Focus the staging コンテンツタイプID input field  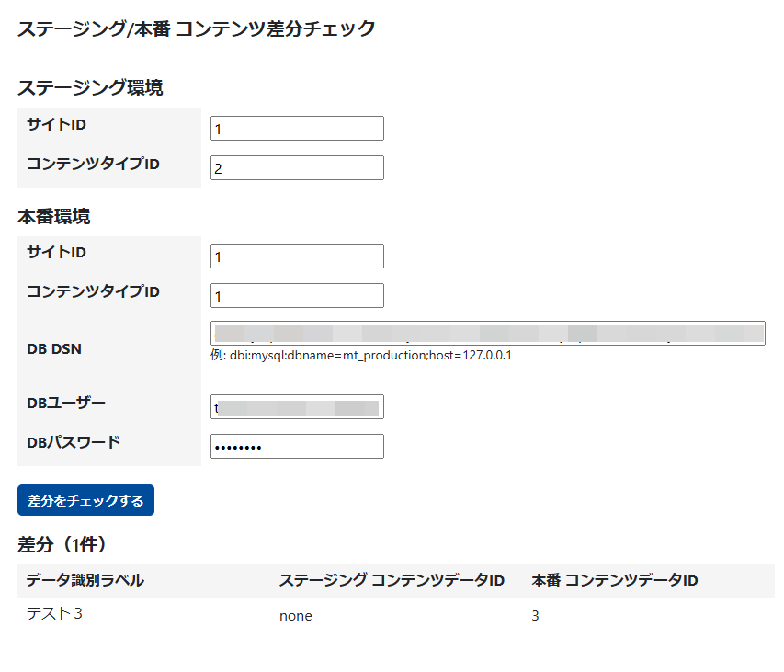tap(297, 168)
